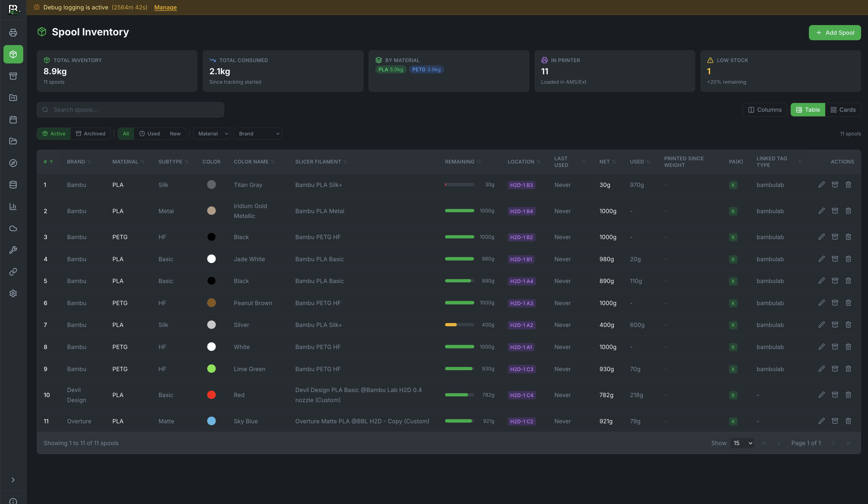Click the Add Spool button
868x504 pixels.
click(x=835, y=32)
